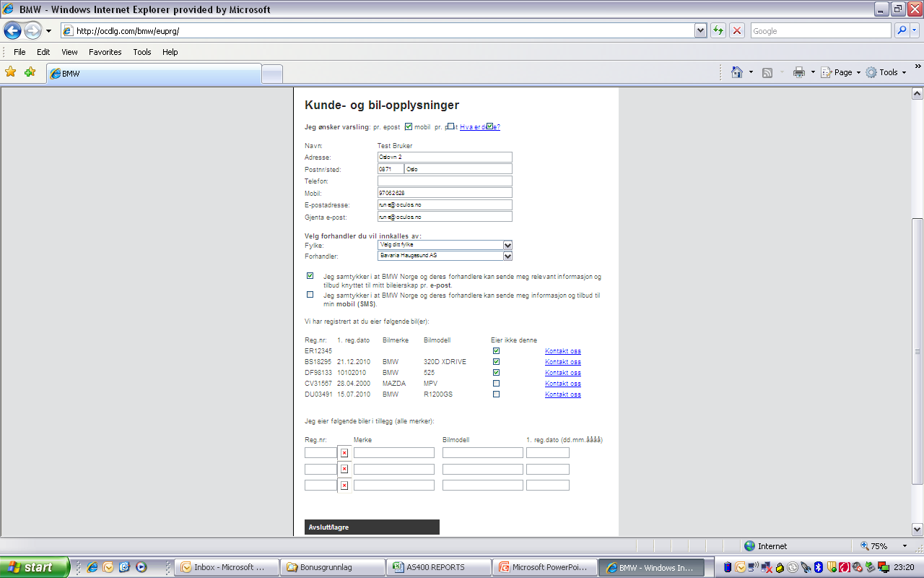Open the IE Tools gear menu
The image size is (924, 578).
pyautogui.click(x=885, y=72)
